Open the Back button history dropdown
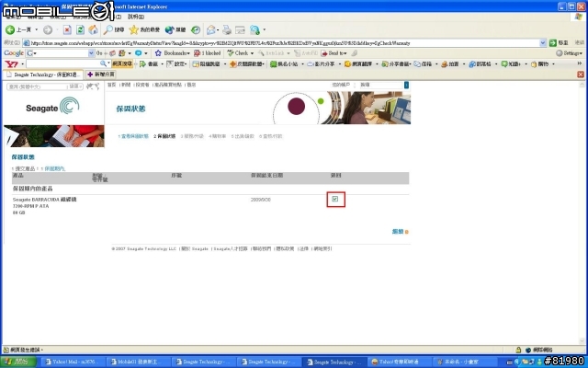 click(x=37, y=29)
